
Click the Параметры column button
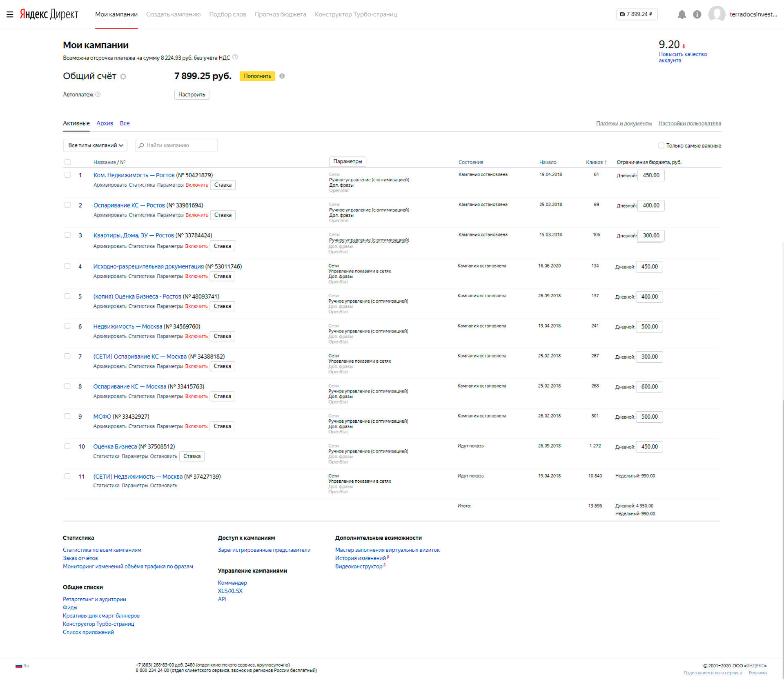point(348,162)
